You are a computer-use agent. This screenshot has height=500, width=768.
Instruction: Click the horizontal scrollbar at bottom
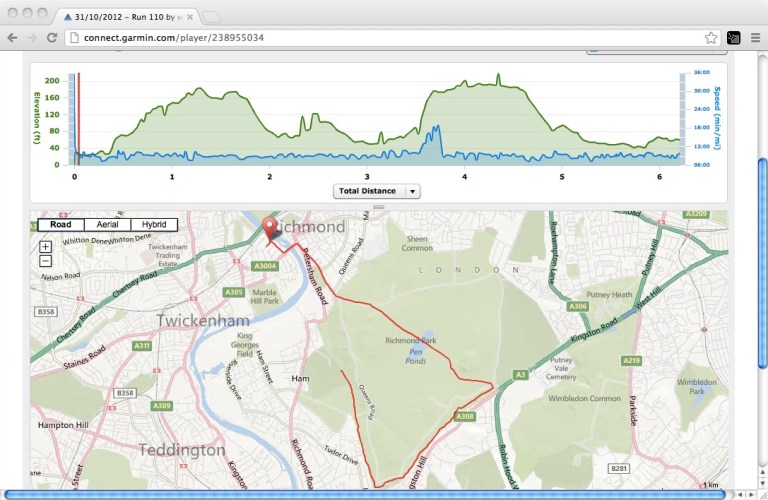[370, 494]
